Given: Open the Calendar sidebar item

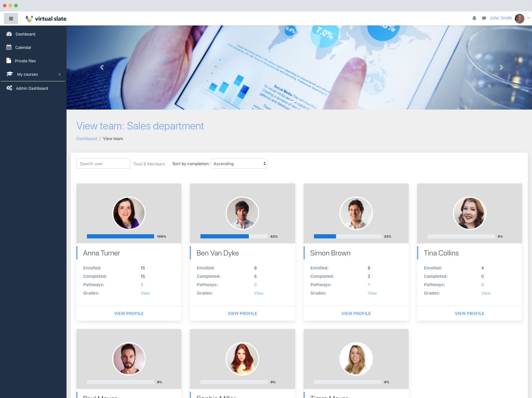Looking at the screenshot, I should pyautogui.click(x=23, y=47).
